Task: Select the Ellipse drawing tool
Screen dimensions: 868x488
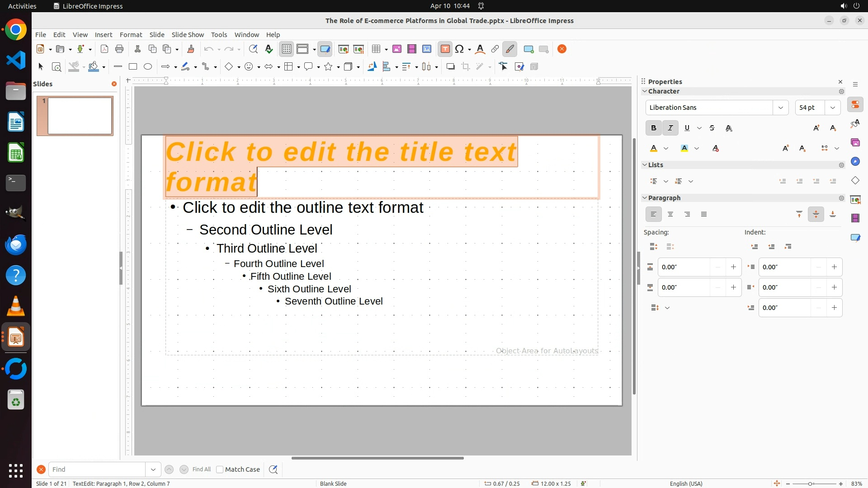Action: coord(148,67)
